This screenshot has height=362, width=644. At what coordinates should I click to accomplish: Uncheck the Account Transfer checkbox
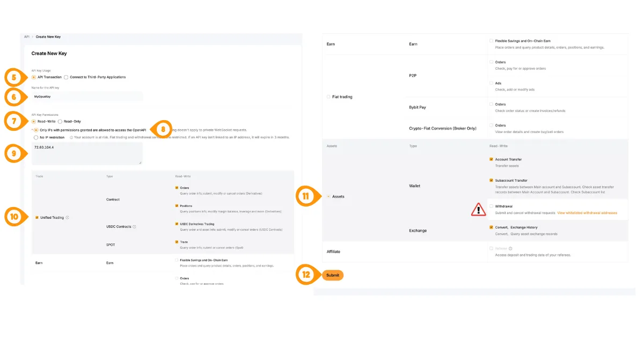click(491, 159)
